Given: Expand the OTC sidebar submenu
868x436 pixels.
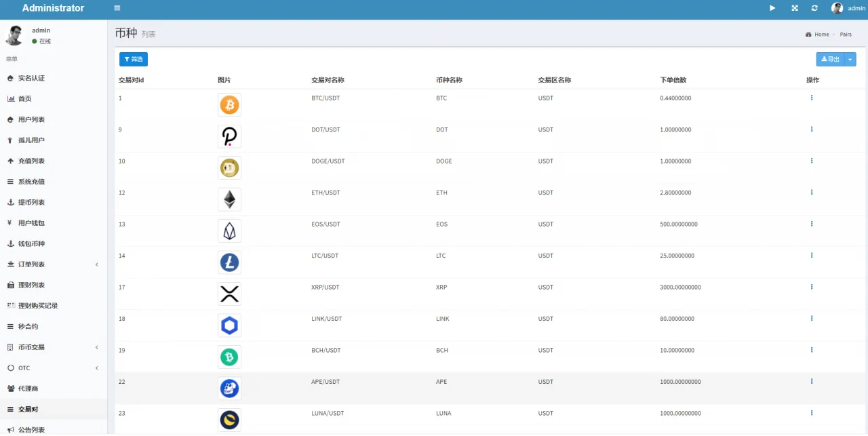Looking at the screenshot, I should click(53, 368).
